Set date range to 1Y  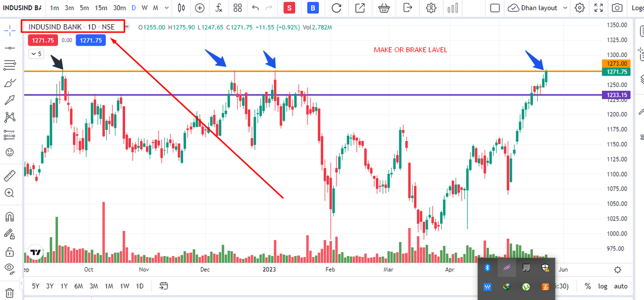tap(64, 286)
